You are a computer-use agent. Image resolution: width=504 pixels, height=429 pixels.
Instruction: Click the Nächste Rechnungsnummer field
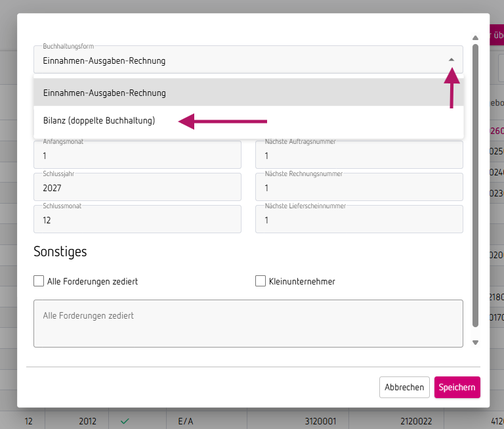tap(359, 188)
